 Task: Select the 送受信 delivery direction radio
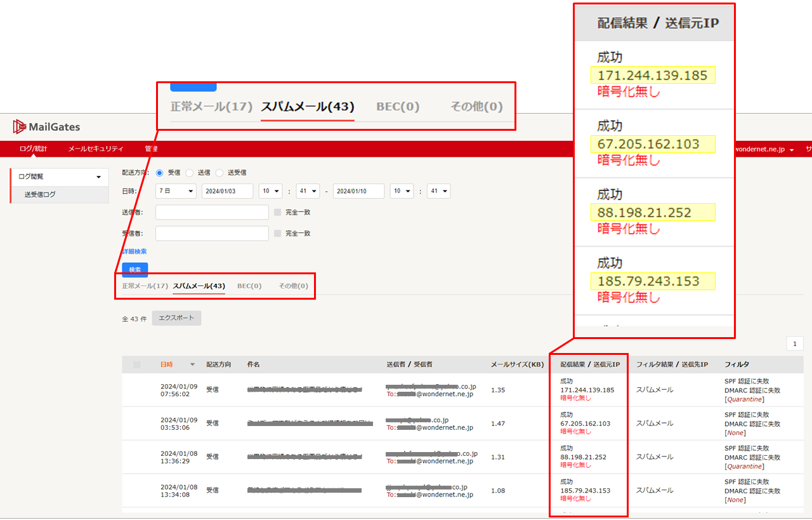click(219, 172)
